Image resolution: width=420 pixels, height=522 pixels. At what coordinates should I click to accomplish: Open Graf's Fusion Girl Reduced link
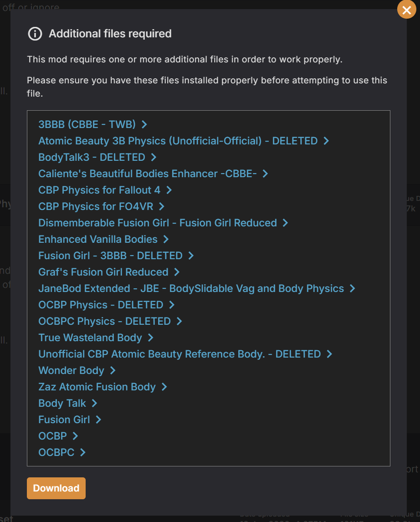coord(103,272)
